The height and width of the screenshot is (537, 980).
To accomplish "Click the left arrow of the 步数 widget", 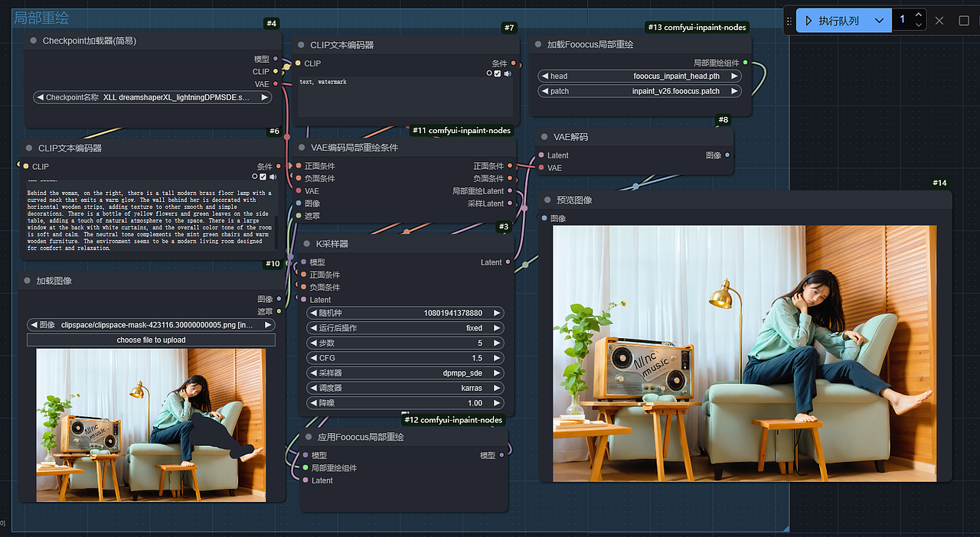I will pyautogui.click(x=313, y=343).
